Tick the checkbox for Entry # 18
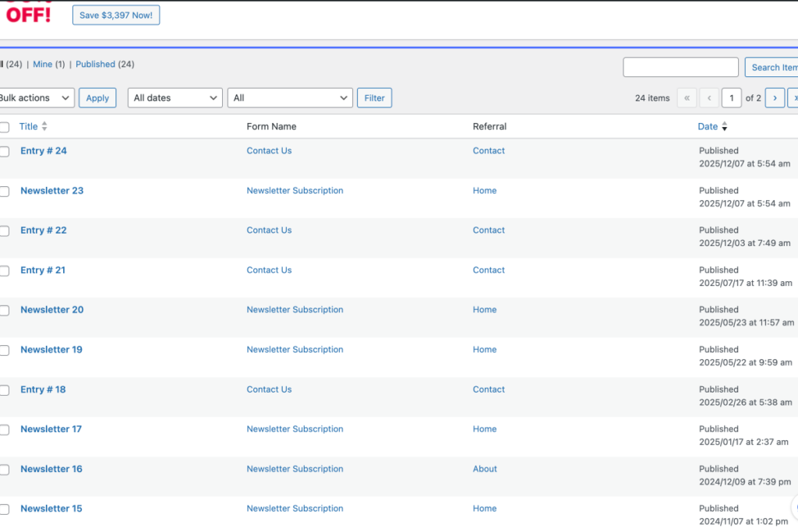 tap(5, 390)
